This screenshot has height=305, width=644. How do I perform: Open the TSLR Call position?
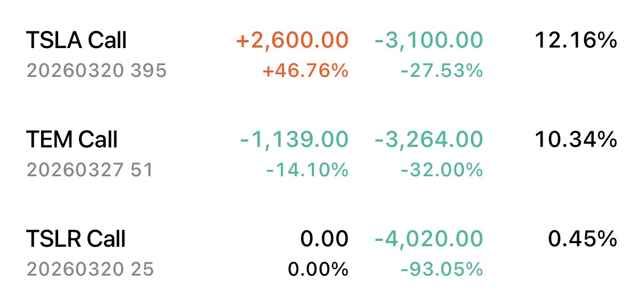coord(76,239)
